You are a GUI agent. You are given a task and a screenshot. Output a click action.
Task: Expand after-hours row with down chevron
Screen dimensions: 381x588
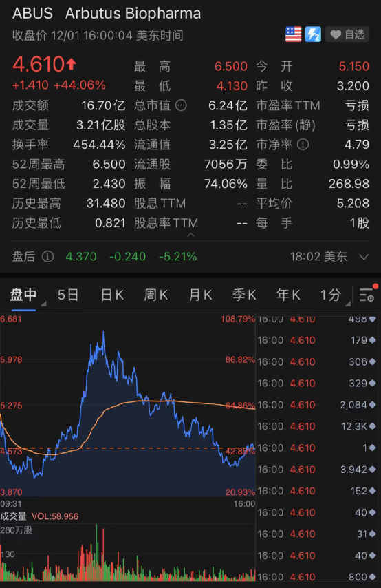364,257
